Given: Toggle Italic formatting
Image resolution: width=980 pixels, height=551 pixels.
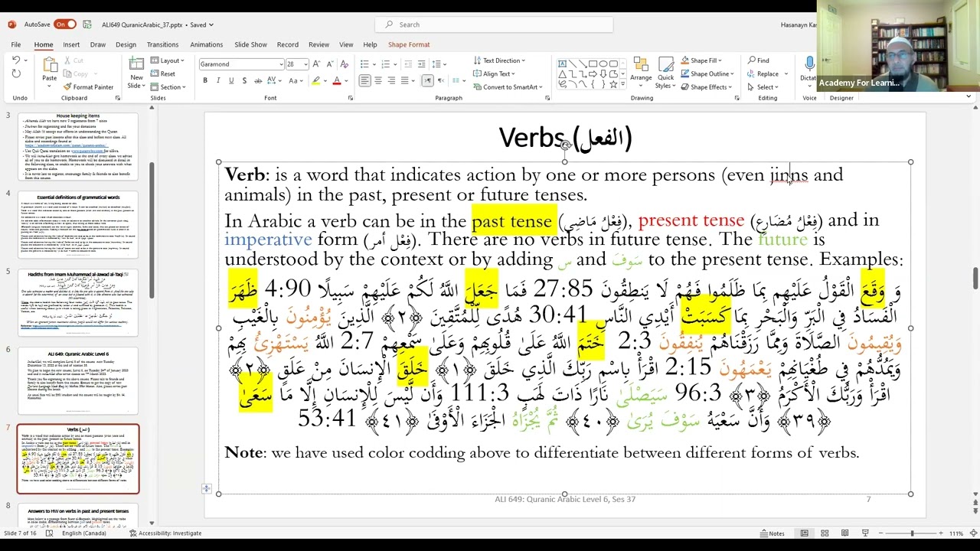Looking at the screenshot, I should pyautogui.click(x=218, y=81).
